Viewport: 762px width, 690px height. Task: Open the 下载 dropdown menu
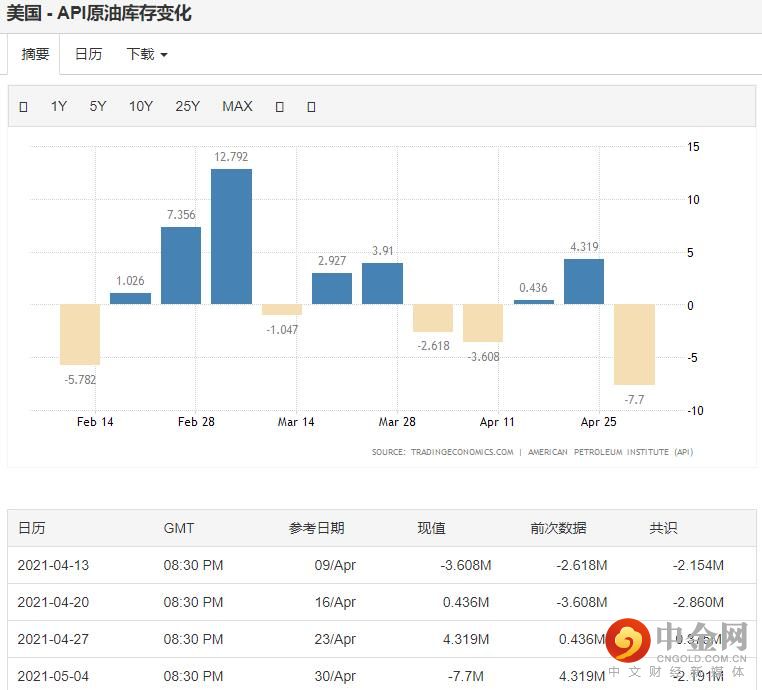point(147,54)
